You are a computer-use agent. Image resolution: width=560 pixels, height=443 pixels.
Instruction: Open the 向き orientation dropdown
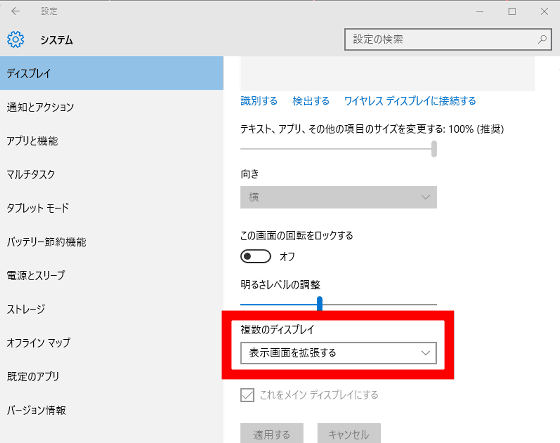click(x=338, y=197)
